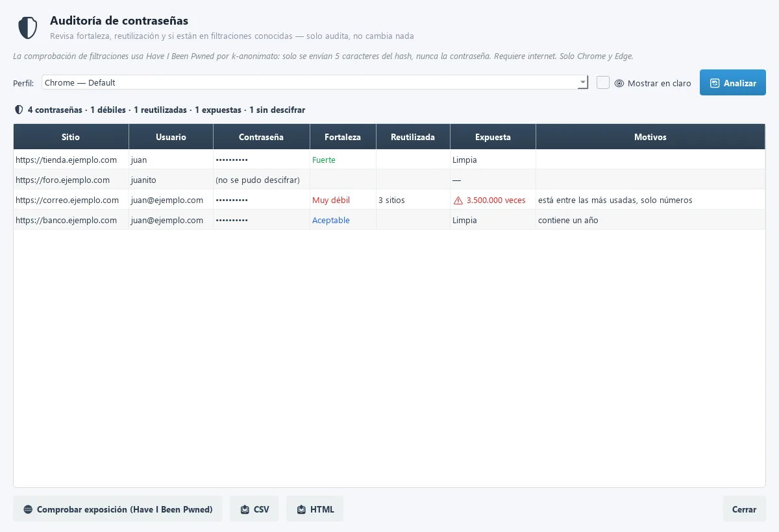This screenshot has height=532, width=779.
Task: Enable the Mostrar en claro checkbox
Action: 603,82
